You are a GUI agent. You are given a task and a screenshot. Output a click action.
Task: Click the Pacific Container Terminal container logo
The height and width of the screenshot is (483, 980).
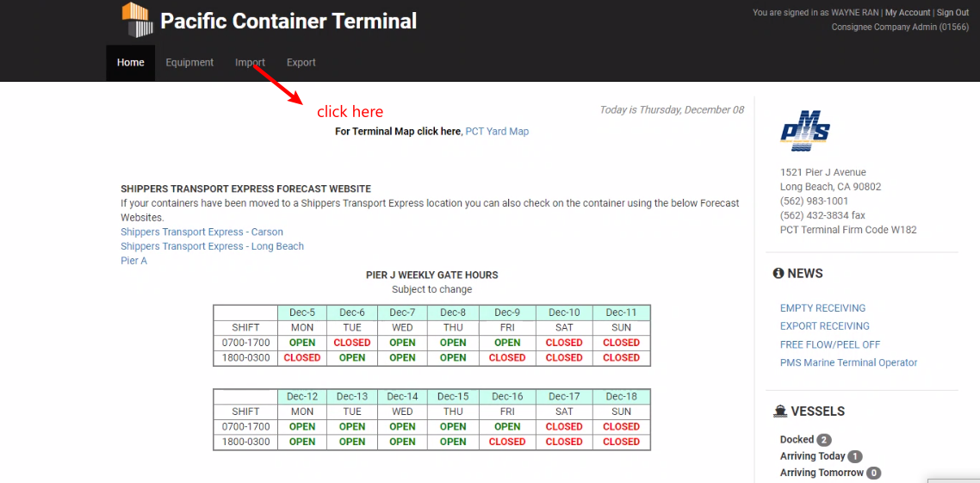136,21
